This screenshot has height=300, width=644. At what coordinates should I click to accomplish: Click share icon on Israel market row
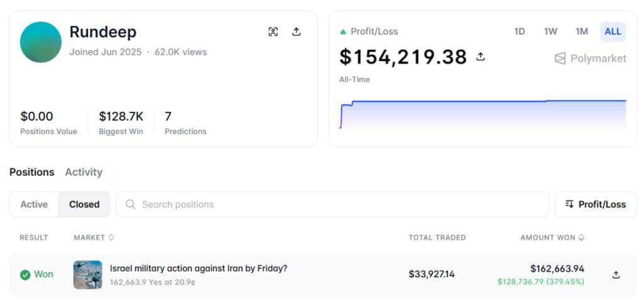pos(616,275)
